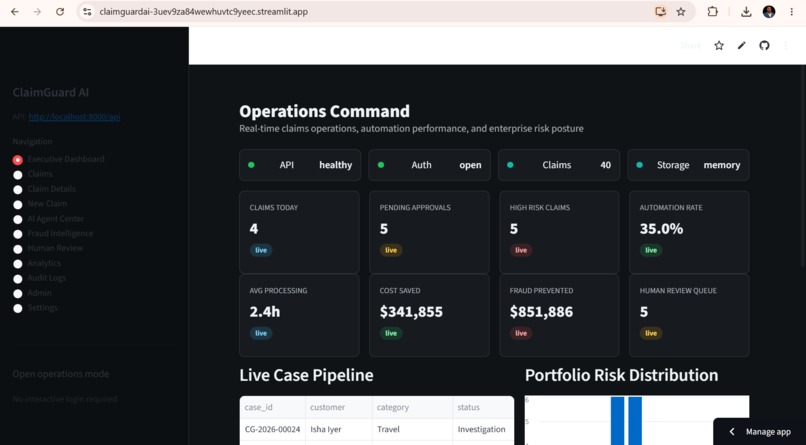The height and width of the screenshot is (445, 806).
Task: Click the Avg Processing 2.4h value
Action: (265, 312)
